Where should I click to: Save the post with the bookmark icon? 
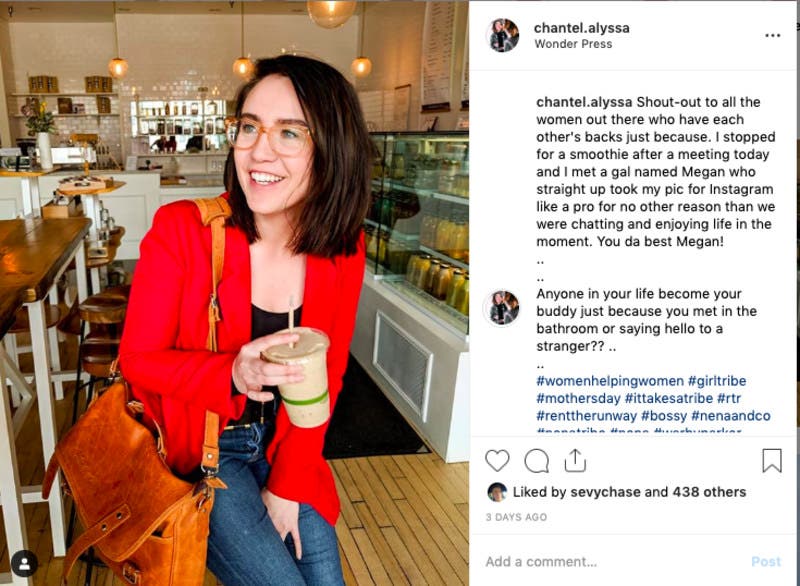(772, 461)
